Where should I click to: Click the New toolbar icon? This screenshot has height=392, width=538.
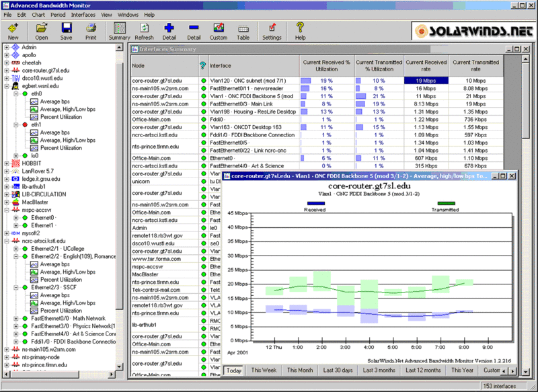tap(13, 28)
